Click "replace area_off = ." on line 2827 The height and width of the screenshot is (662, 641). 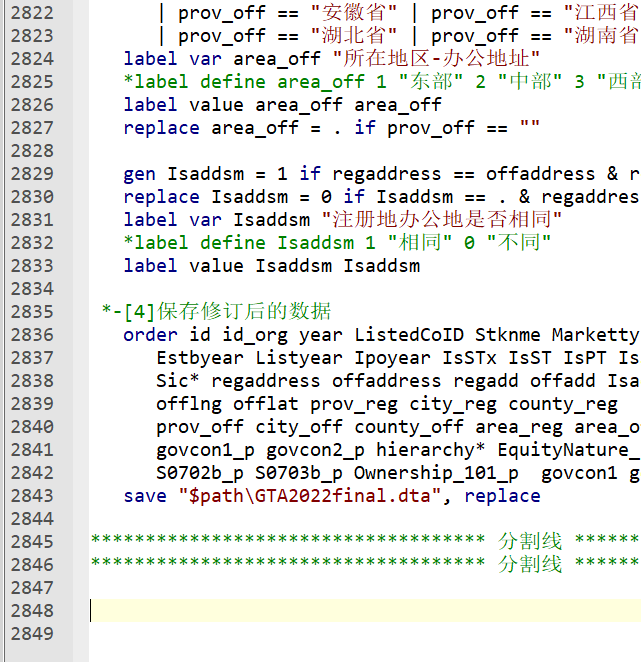232,128
